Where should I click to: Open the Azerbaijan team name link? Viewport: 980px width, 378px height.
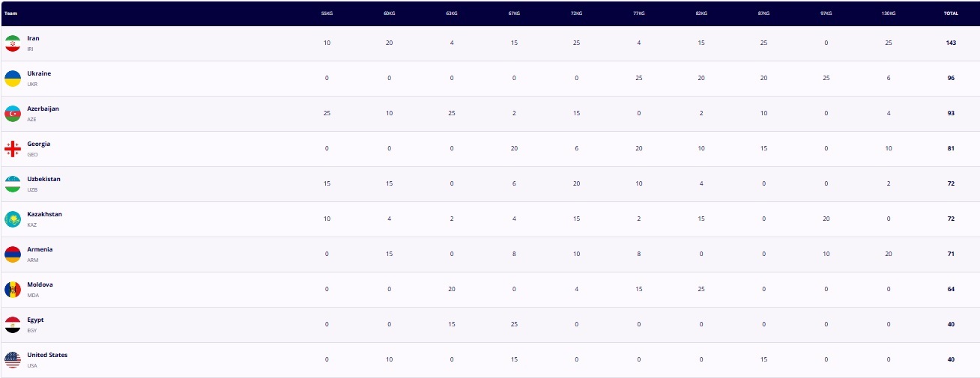[43, 109]
